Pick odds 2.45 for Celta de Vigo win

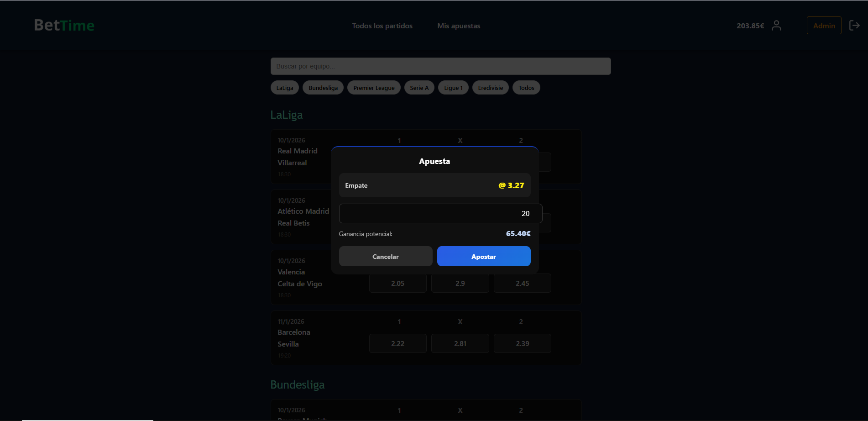(522, 284)
